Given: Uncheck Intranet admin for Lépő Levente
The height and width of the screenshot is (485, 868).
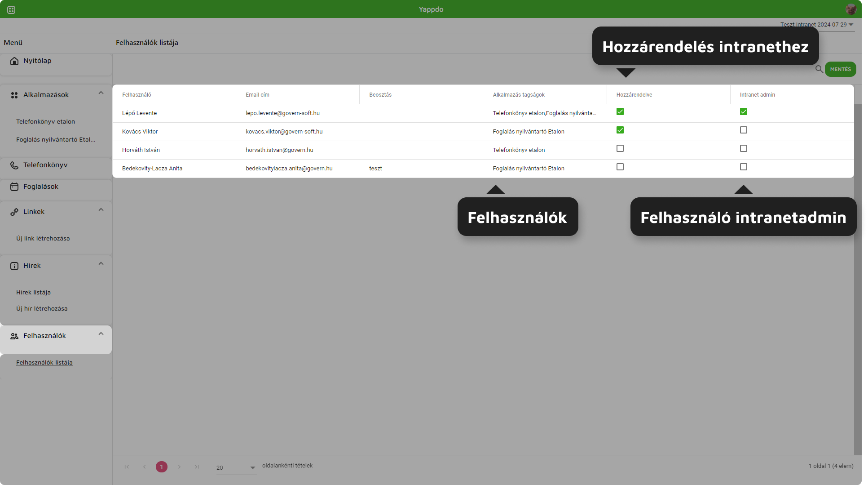Looking at the screenshot, I should [x=744, y=111].
